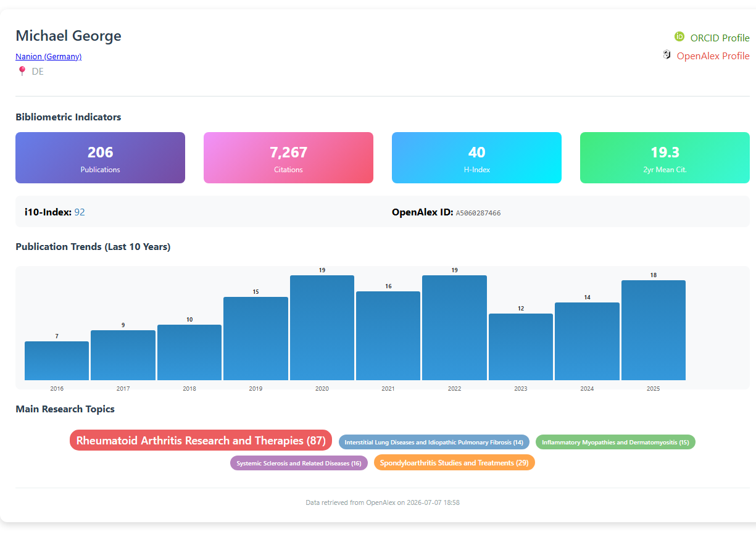
Task: Click the 2yr Mean Cit. card
Action: 665,158
